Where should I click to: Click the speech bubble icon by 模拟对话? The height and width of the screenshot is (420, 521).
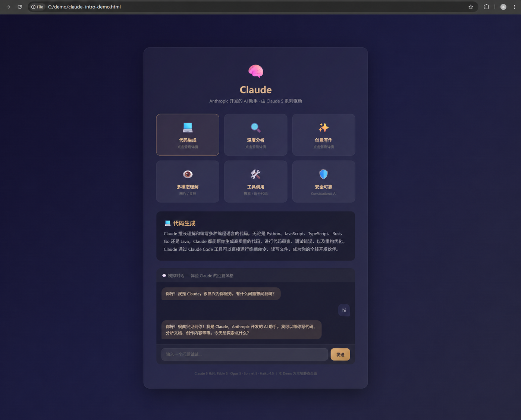tap(164, 276)
